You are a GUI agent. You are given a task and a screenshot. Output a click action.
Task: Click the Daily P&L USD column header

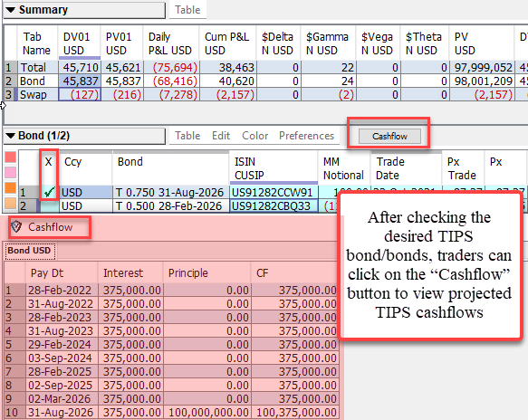(x=171, y=43)
